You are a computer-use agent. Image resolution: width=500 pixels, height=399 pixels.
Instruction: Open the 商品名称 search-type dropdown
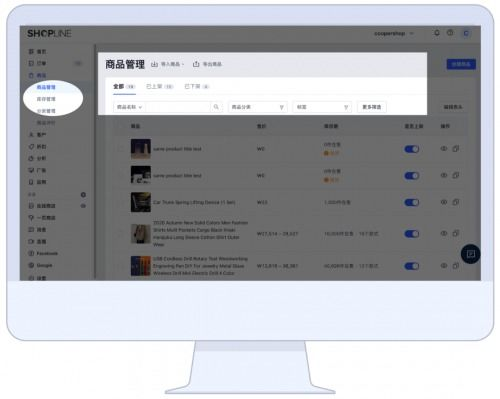[x=129, y=107]
